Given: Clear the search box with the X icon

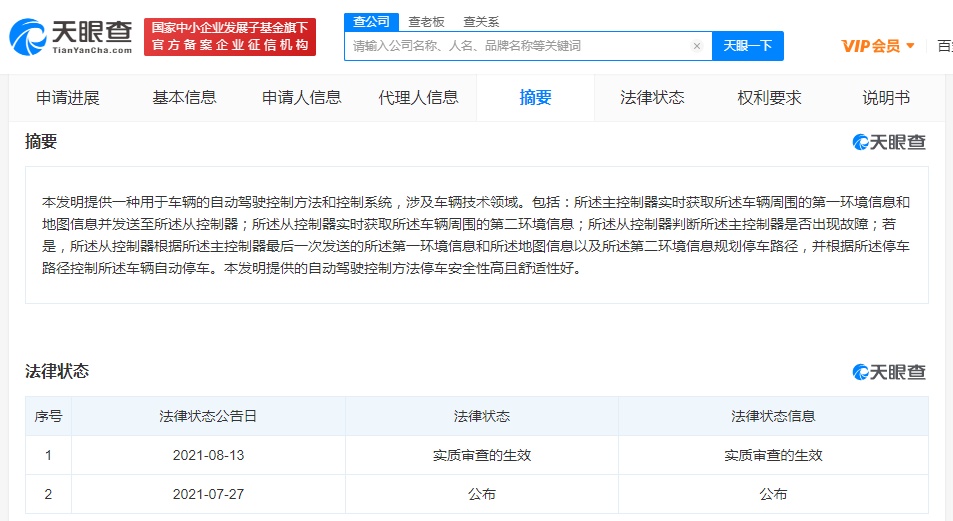Looking at the screenshot, I should 697,46.
